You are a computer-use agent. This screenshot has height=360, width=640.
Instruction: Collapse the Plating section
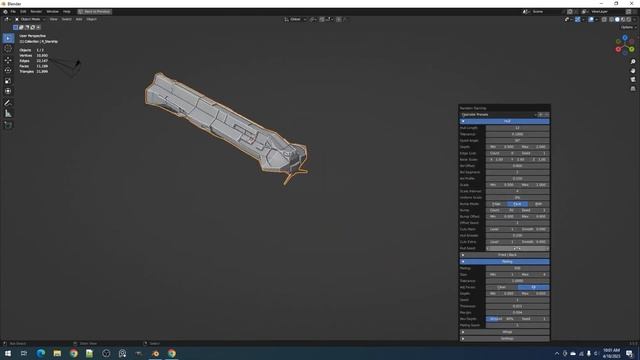504,262
